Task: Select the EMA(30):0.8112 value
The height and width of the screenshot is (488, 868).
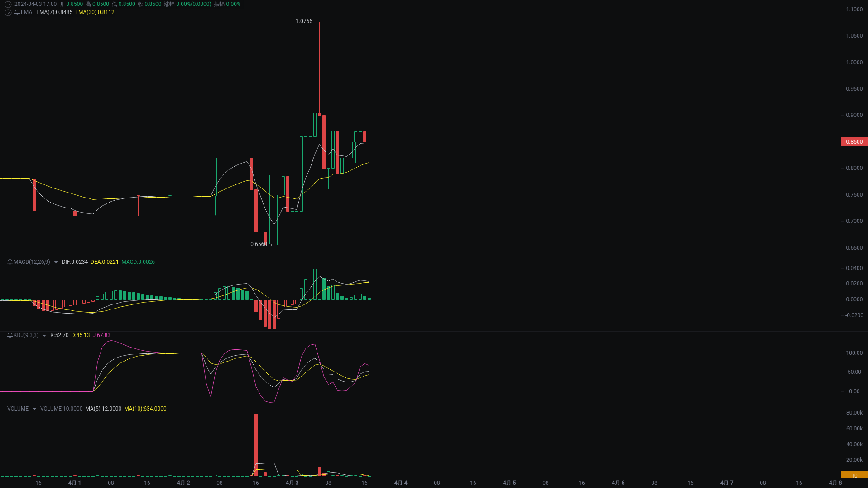Action: pyautogui.click(x=95, y=12)
